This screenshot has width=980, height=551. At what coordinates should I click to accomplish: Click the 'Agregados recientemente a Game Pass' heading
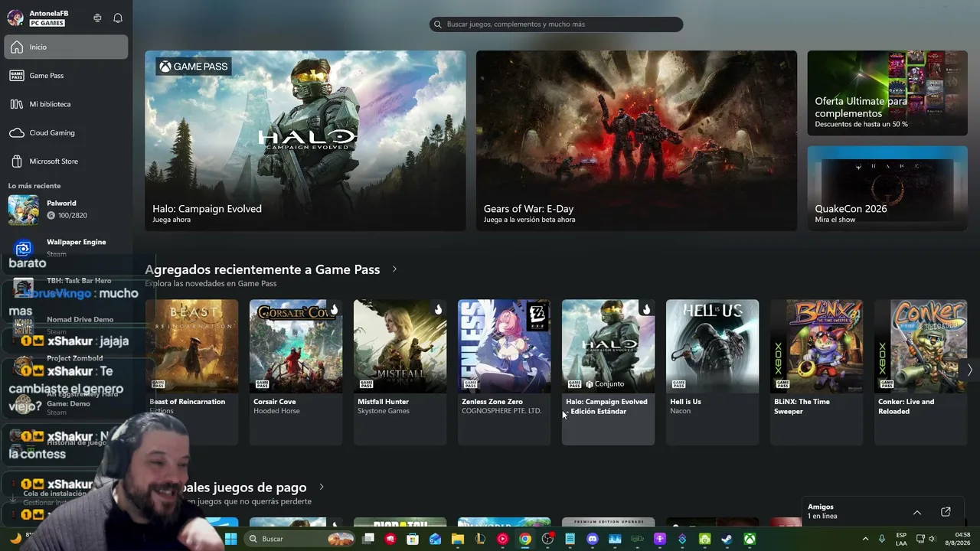point(263,269)
